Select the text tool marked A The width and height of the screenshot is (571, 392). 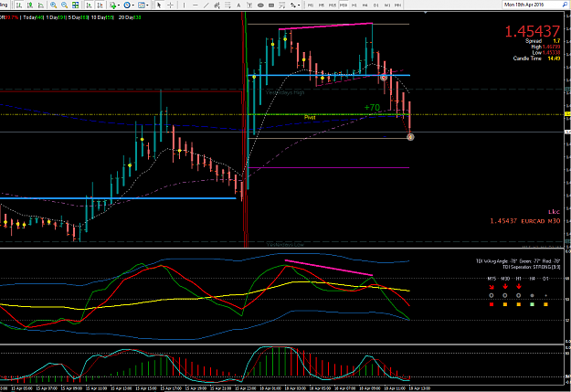238,5
